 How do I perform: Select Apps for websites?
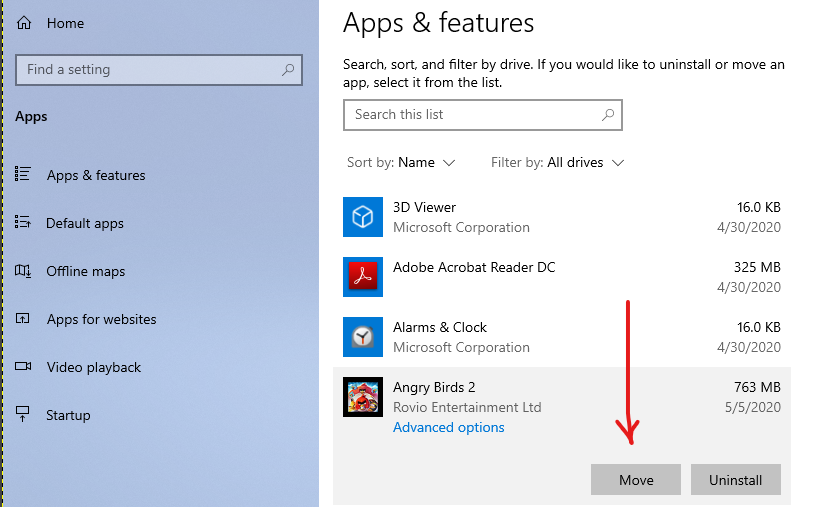(x=102, y=319)
